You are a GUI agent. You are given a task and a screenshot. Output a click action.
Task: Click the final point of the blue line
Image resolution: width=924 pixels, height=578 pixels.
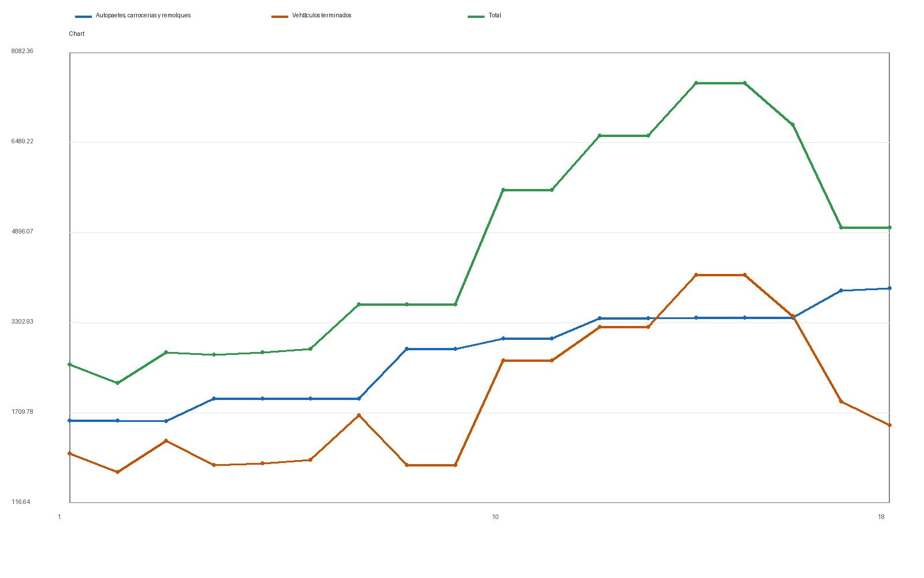click(889, 288)
